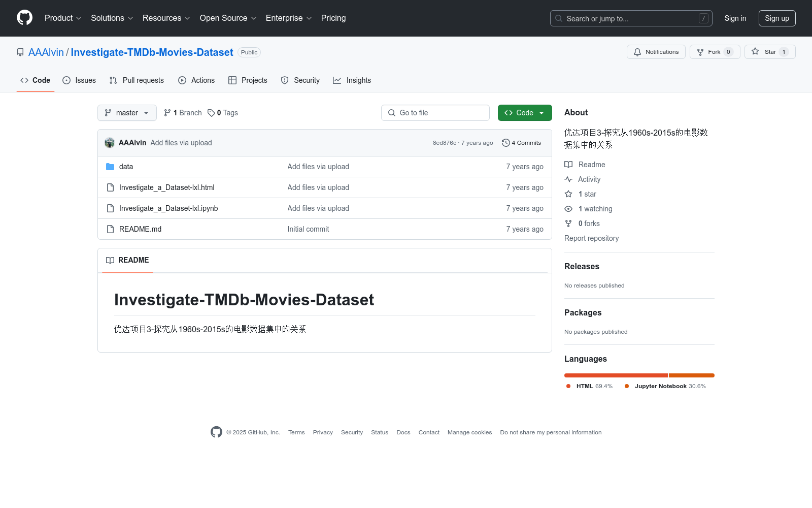Image resolution: width=812 pixels, height=508 pixels.
Task: Open the README.md file name
Action: click(140, 229)
